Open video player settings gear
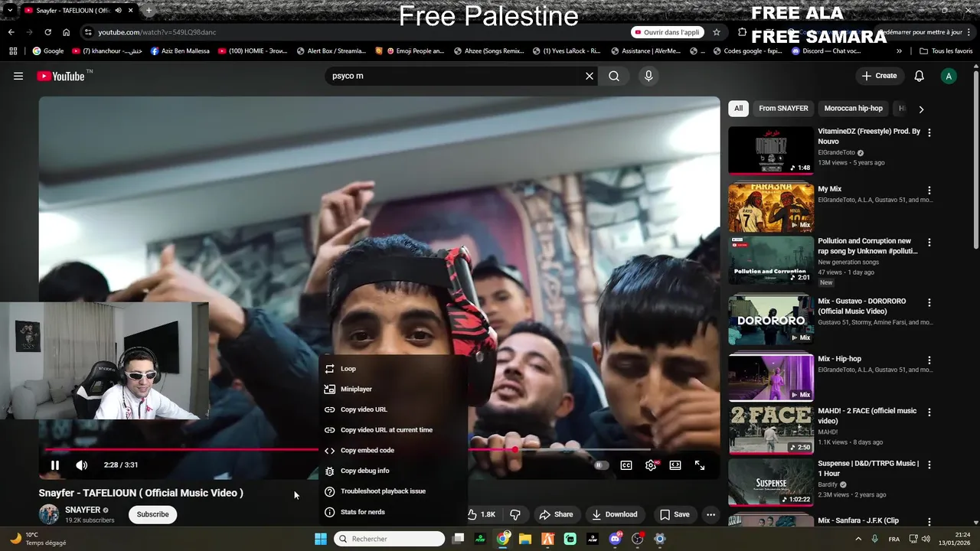The height and width of the screenshot is (551, 980). point(651,465)
